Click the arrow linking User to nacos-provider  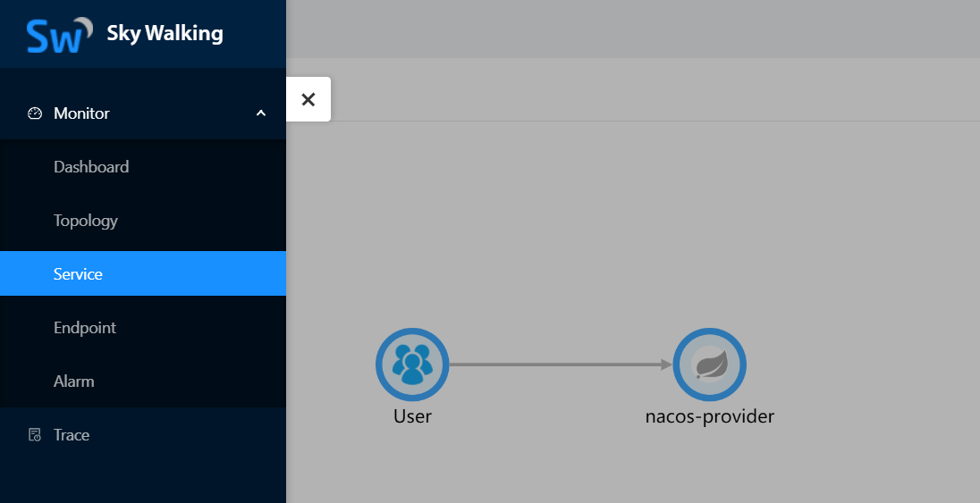click(561, 365)
